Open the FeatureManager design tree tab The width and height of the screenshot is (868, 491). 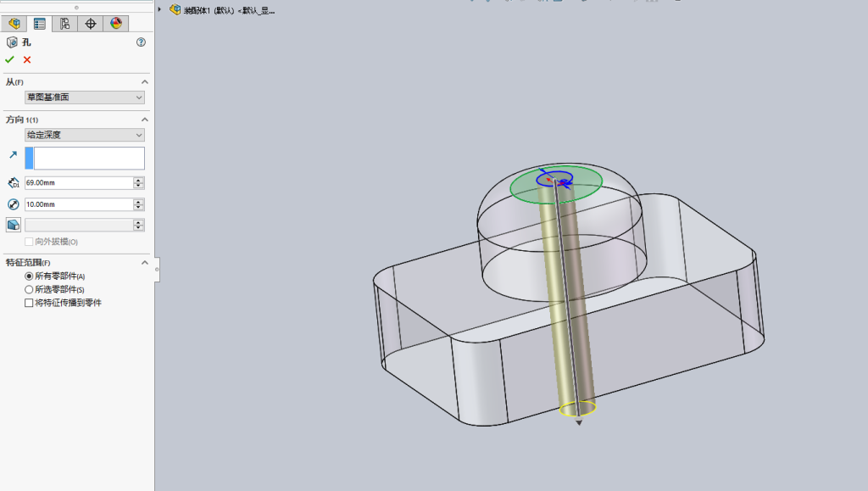[14, 23]
